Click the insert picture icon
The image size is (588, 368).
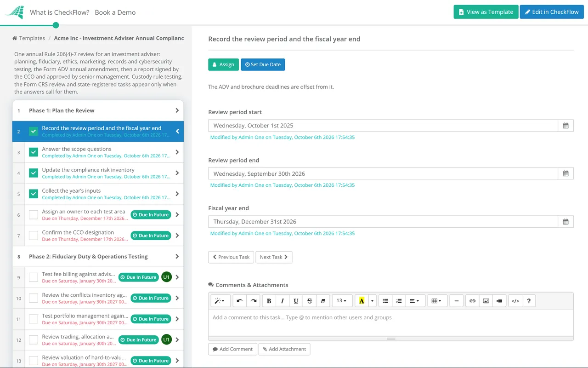pyautogui.click(x=486, y=301)
